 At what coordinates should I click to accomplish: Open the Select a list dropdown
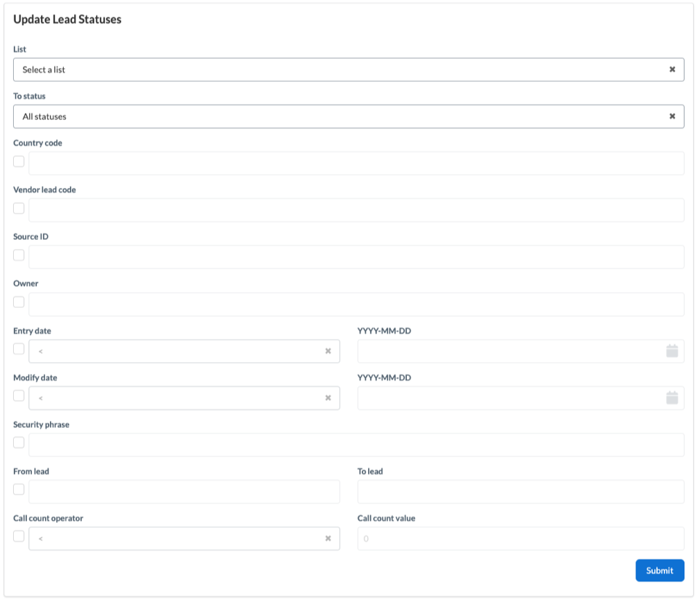349,69
